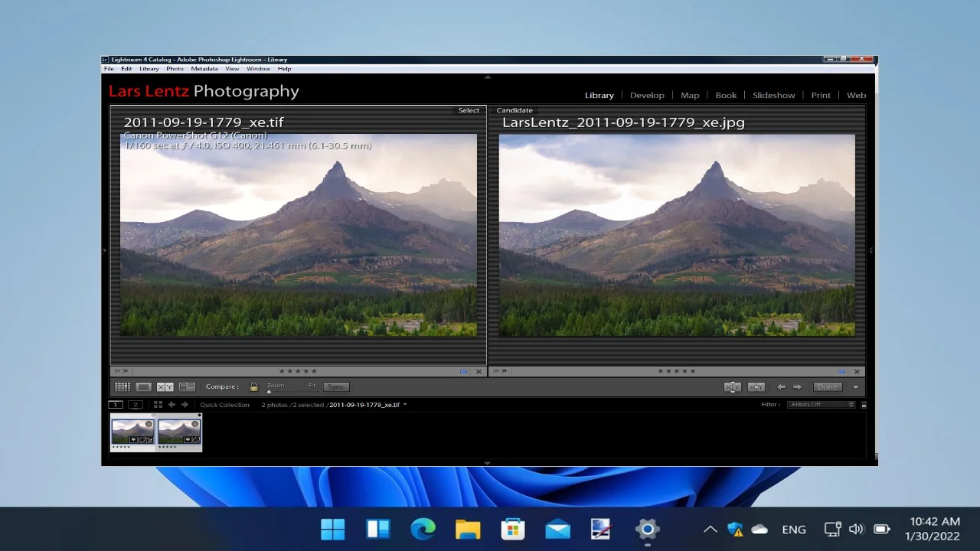The width and height of the screenshot is (980, 551).
Task: Adjust the Compare Zoom slider
Action: [x=291, y=390]
